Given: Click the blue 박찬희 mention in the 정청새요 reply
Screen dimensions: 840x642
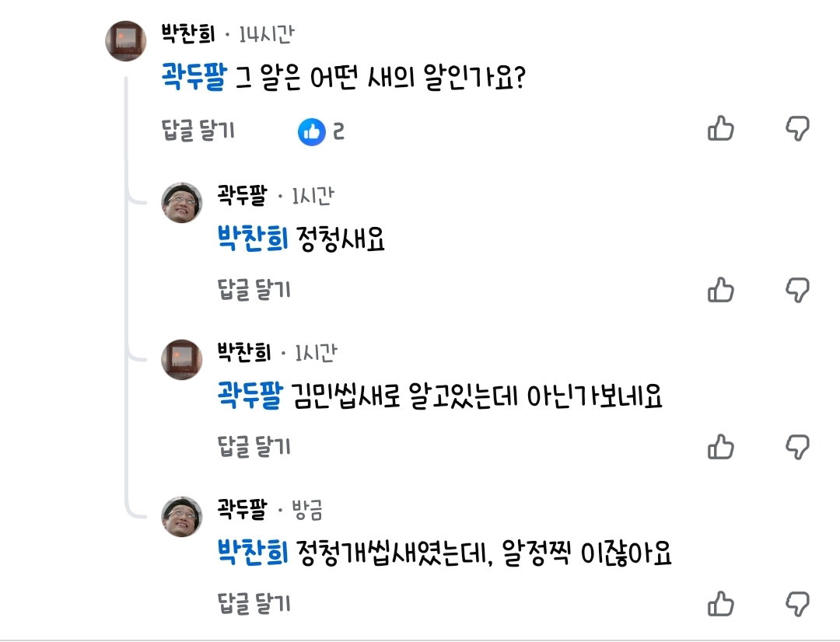Looking at the screenshot, I should (253, 239).
